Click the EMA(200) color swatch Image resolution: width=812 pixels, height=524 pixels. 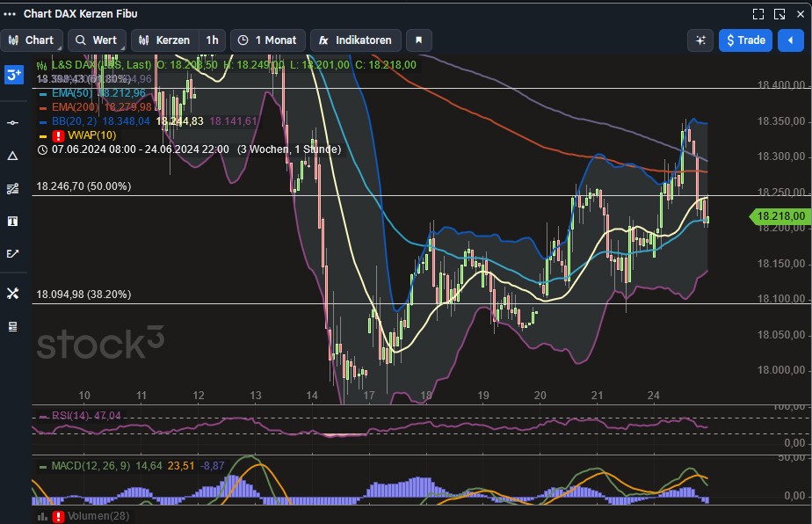41,107
